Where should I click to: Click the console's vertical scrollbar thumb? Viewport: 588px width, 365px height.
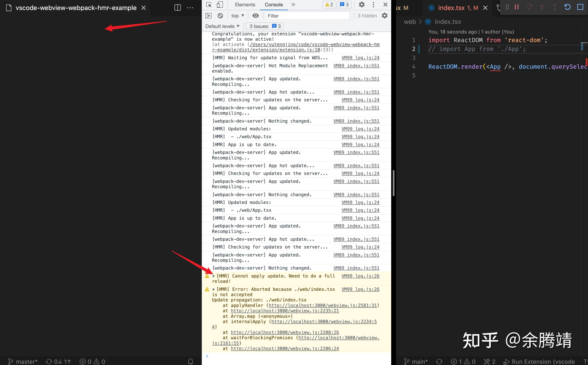[x=393, y=183]
